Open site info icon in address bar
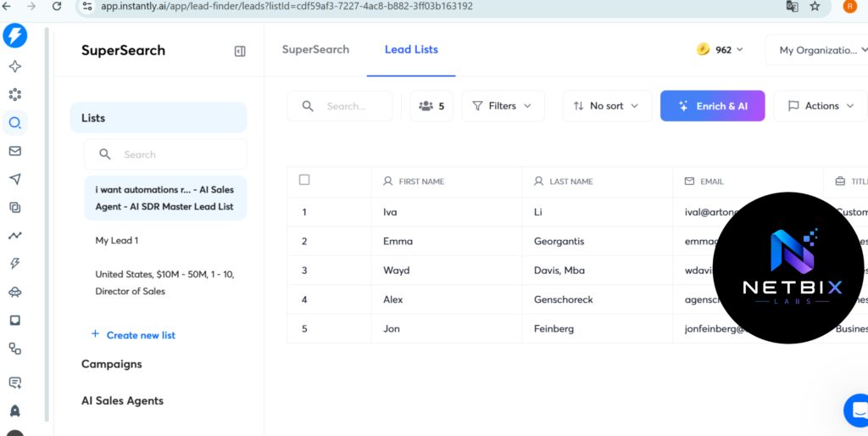This screenshot has width=868, height=436. point(87,7)
